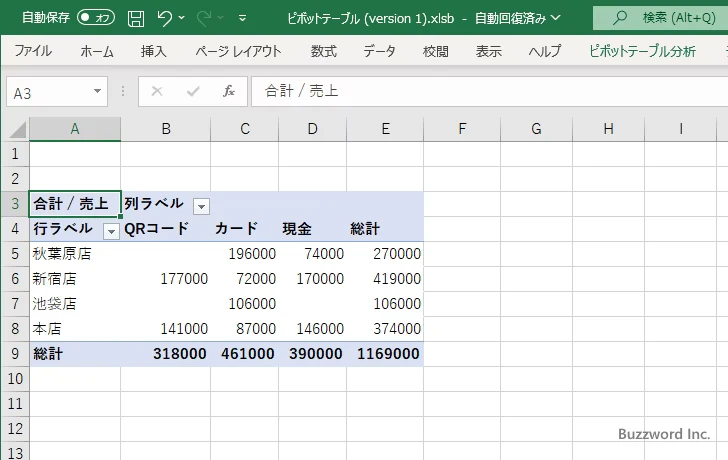The height and width of the screenshot is (460, 728).
Task: Click total value 318000
Action: [x=166, y=354]
